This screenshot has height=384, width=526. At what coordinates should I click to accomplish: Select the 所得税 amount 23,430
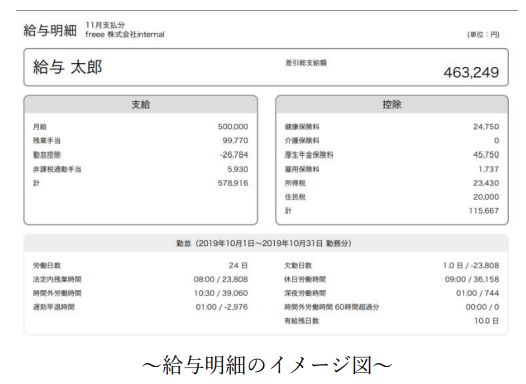click(x=486, y=183)
